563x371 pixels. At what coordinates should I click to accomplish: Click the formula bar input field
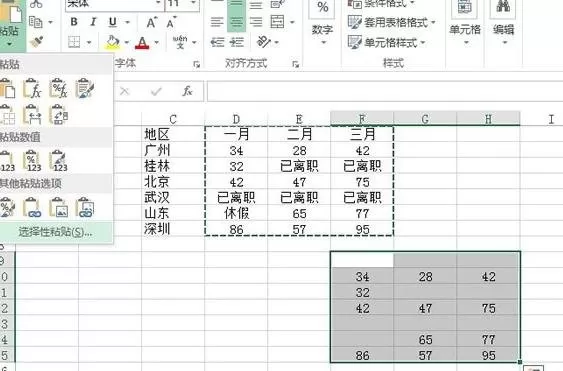point(385,91)
